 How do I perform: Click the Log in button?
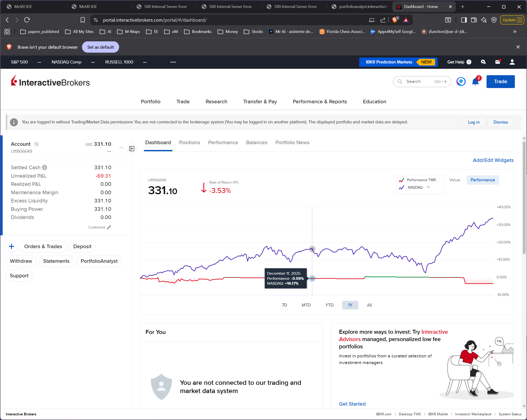474,122
